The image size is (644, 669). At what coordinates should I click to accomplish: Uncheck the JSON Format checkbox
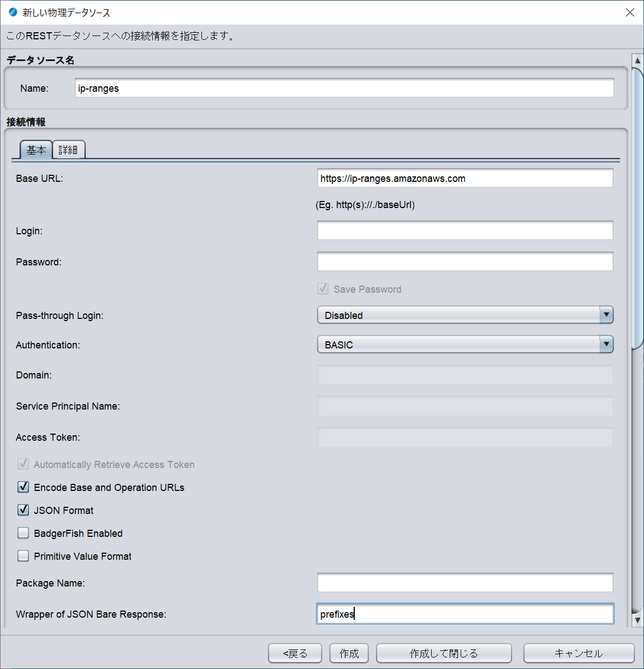coord(23,510)
